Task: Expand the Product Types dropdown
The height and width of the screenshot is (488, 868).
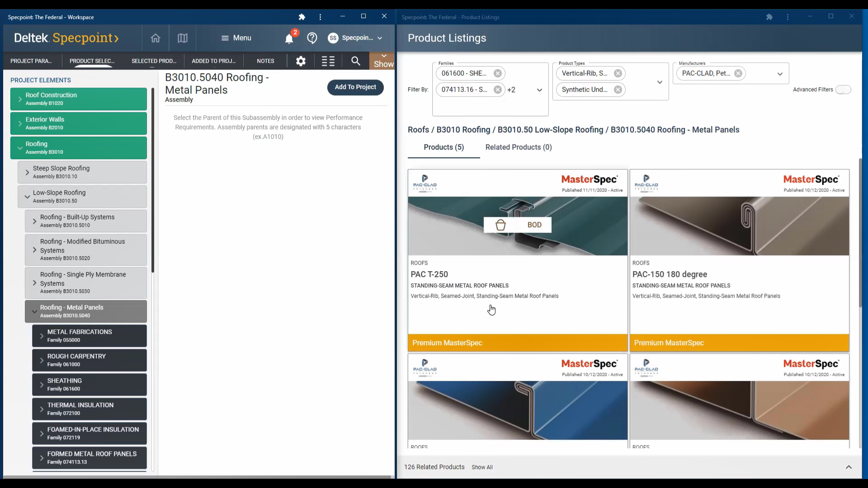Action: (x=660, y=82)
